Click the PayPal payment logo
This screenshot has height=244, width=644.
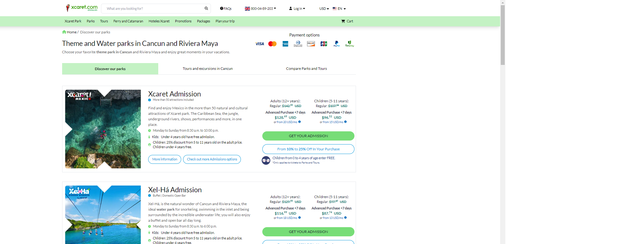pyautogui.click(x=337, y=44)
